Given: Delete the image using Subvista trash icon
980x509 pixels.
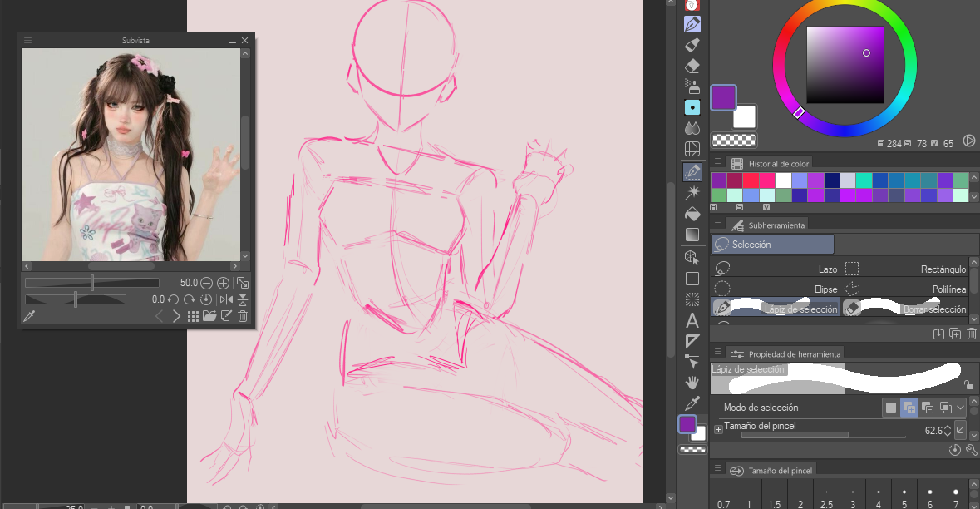Looking at the screenshot, I should [243, 316].
